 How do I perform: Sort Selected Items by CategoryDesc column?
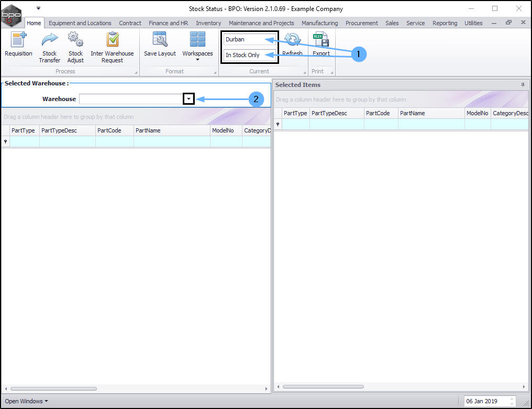pyautogui.click(x=509, y=113)
